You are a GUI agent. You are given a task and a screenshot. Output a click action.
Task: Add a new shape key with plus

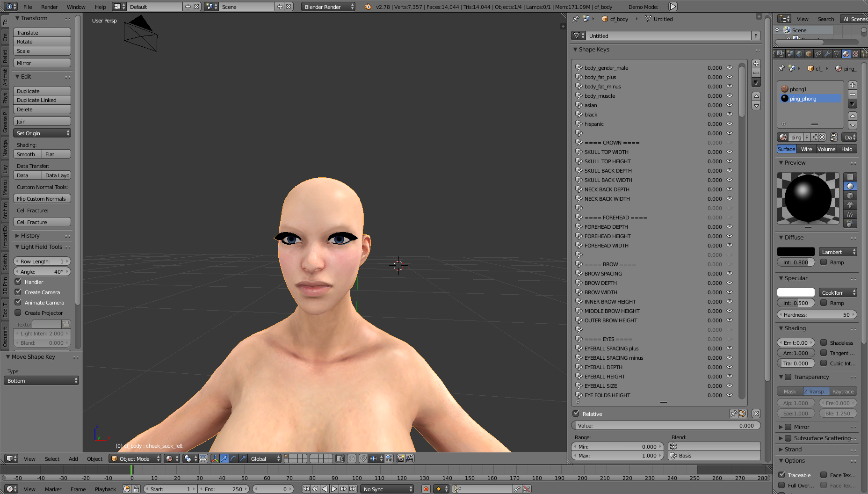click(756, 64)
